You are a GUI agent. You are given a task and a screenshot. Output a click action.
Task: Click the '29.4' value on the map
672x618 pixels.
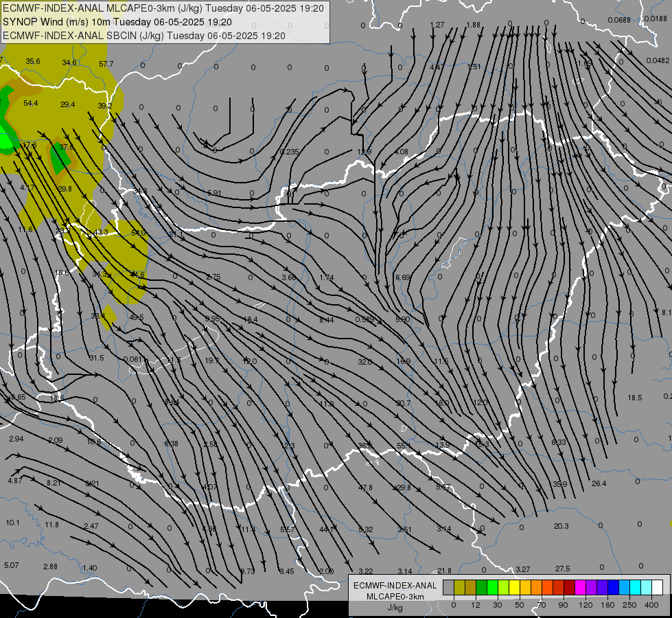point(68,104)
